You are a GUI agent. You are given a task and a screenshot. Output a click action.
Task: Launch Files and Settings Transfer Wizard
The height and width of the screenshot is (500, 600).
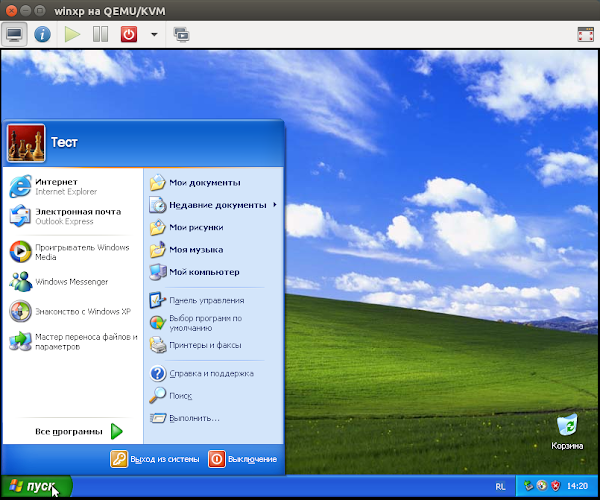click(x=73, y=342)
